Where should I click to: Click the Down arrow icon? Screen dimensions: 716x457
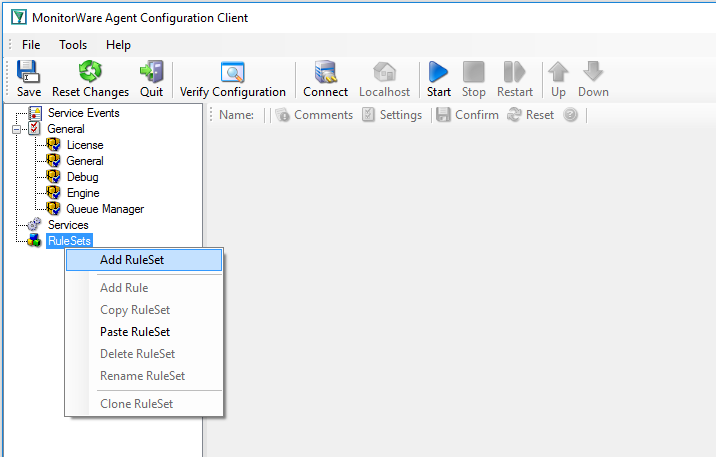tap(593, 72)
